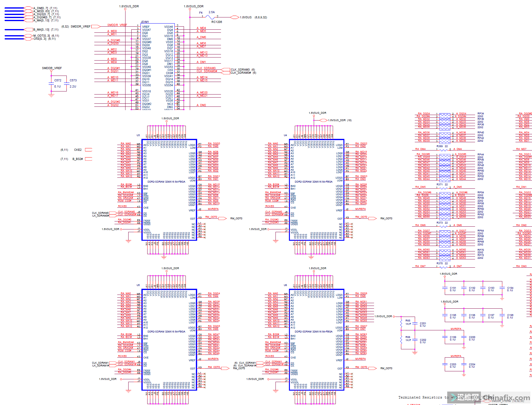Click the C199 capacitor designator
The height and width of the screenshot is (405, 532).
pos(453,337)
